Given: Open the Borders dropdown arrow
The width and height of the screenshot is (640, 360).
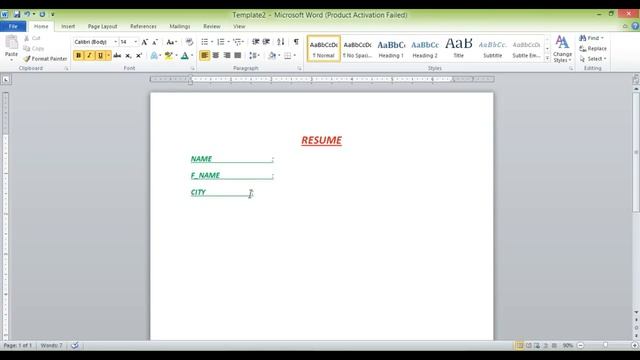Looking at the screenshot, I should (x=295, y=56).
